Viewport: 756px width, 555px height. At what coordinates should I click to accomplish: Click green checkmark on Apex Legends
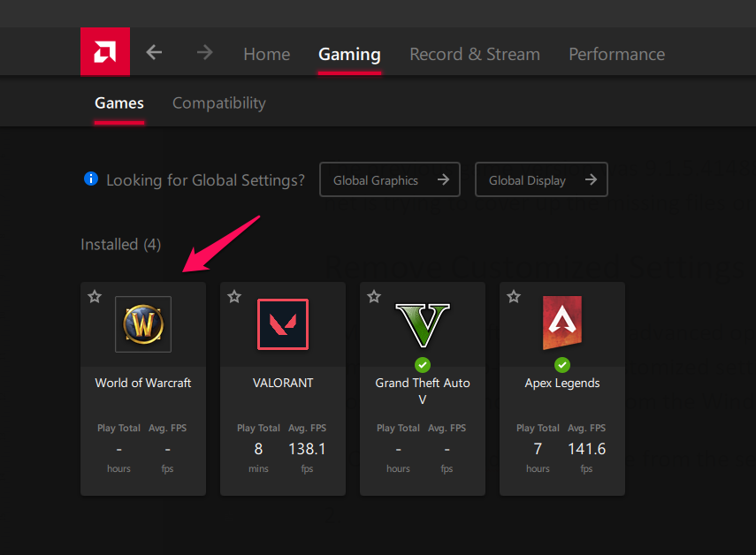(562, 365)
